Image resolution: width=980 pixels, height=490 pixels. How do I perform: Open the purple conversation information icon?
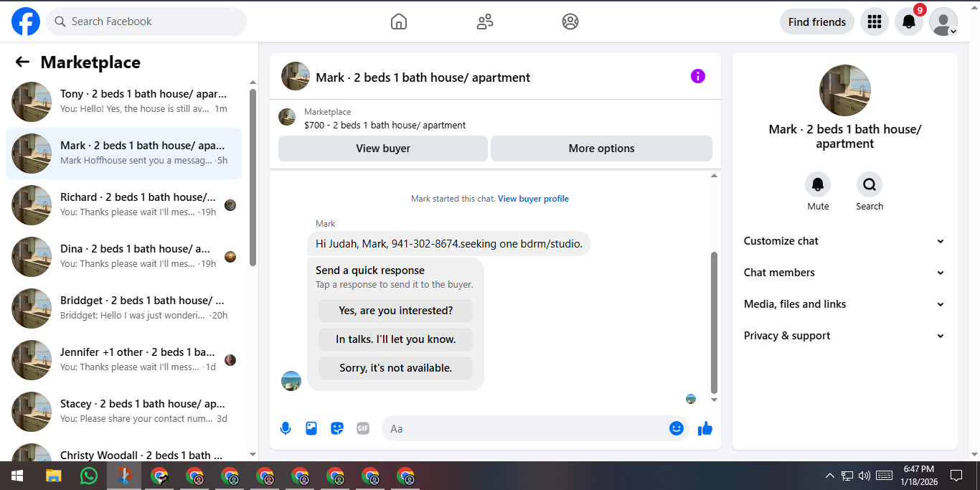pyautogui.click(x=698, y=76)
